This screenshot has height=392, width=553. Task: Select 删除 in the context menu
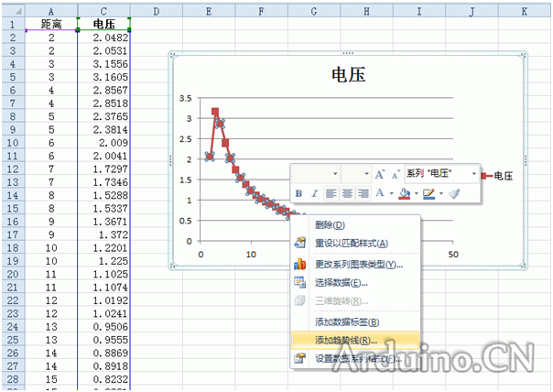(330, 224)
